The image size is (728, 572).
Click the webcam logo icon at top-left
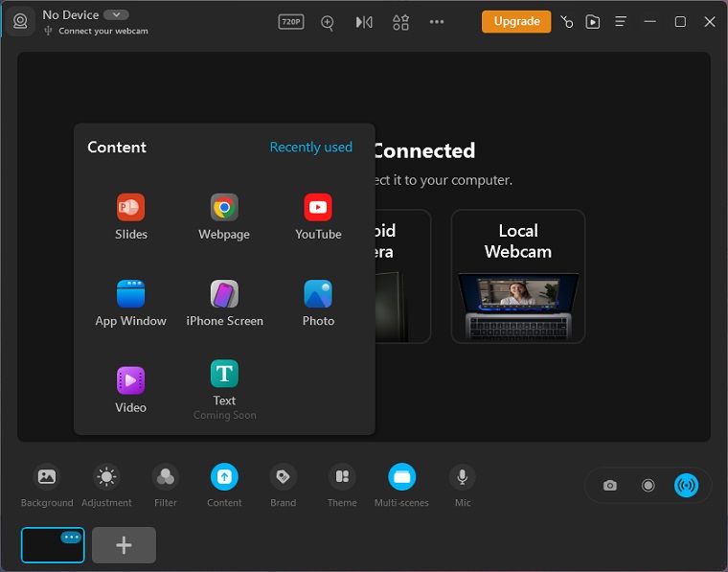tap(20, 21)
